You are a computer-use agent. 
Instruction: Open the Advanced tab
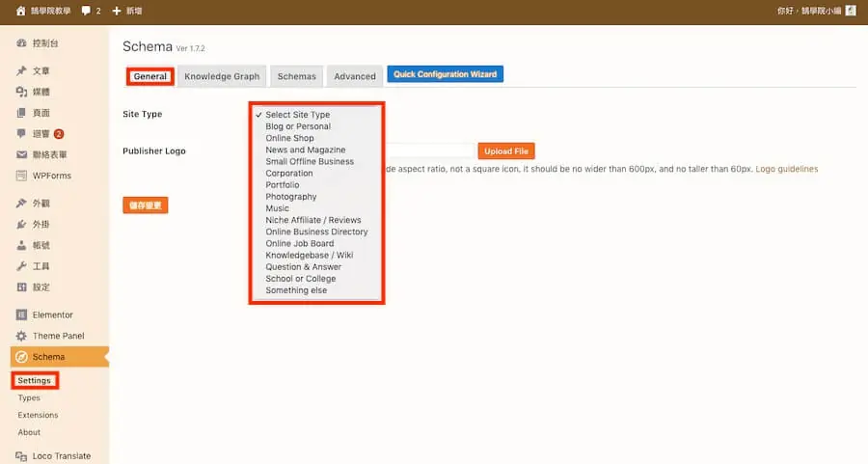tap(355, 76)
